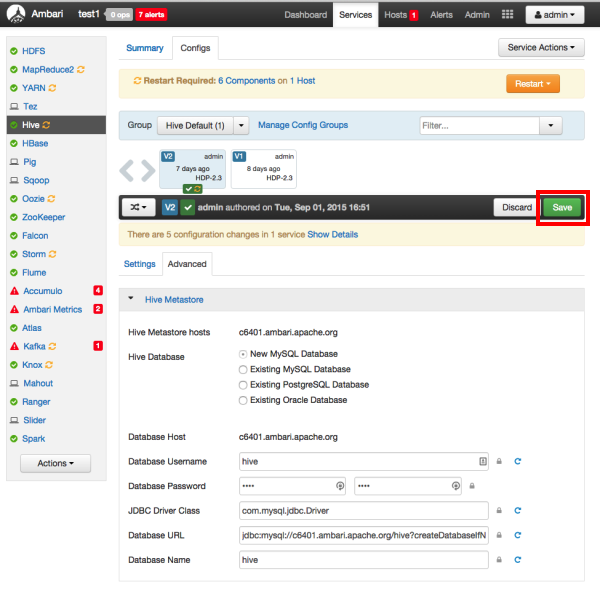Open the Spark service in sidebar
The width and height of the screenshot is (600, 590).
33,439
